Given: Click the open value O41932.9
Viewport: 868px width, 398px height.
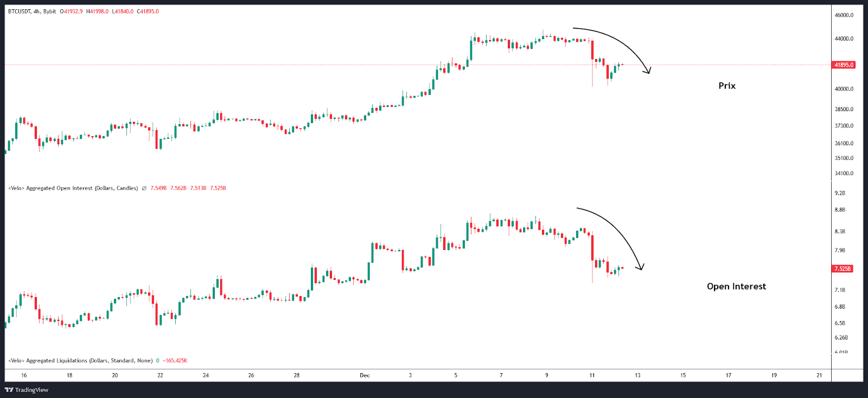Looking at the screenshot, I should 71,11.
